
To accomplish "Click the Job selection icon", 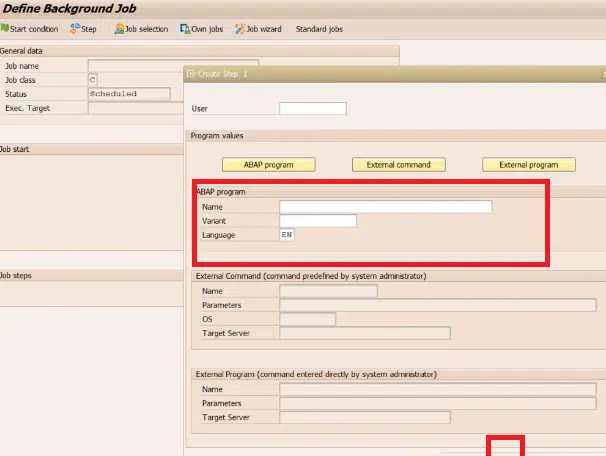I will click(x=119, y=29).
